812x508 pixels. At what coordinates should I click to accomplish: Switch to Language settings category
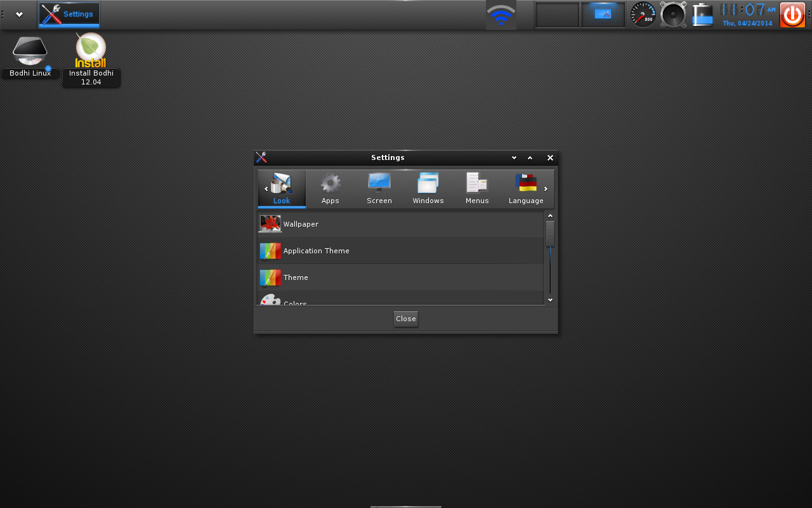point(526,189)
